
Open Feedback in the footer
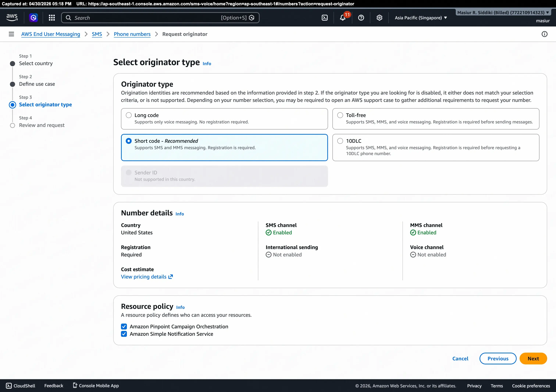tap(54, 386)
